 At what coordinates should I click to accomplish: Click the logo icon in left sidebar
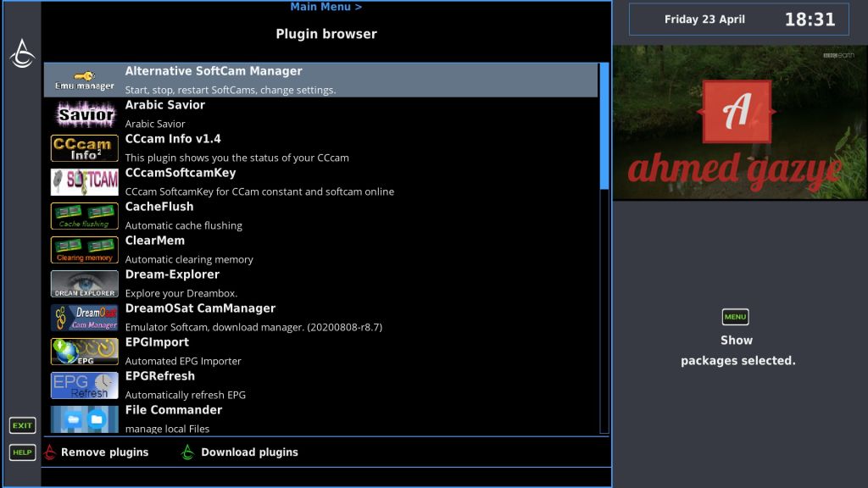tap(22, 53)
